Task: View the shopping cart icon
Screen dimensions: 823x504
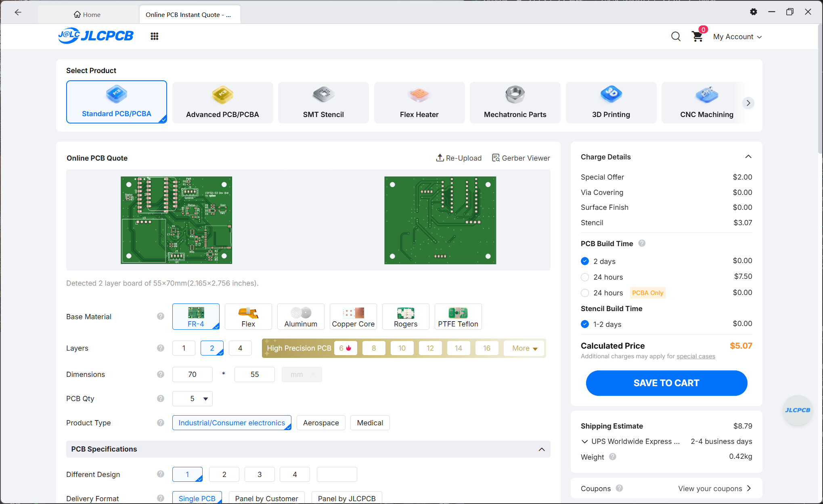Action: point(697,36)
